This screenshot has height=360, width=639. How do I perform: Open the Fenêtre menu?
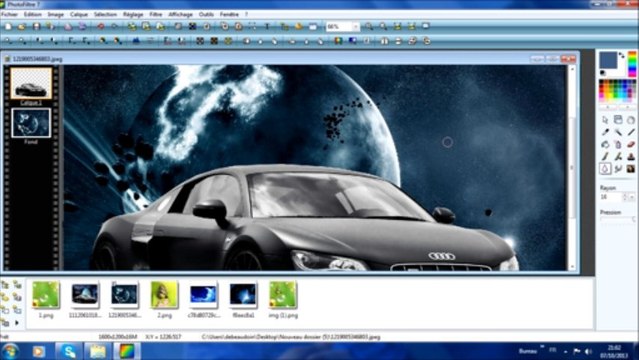click(x=229, y=14)
